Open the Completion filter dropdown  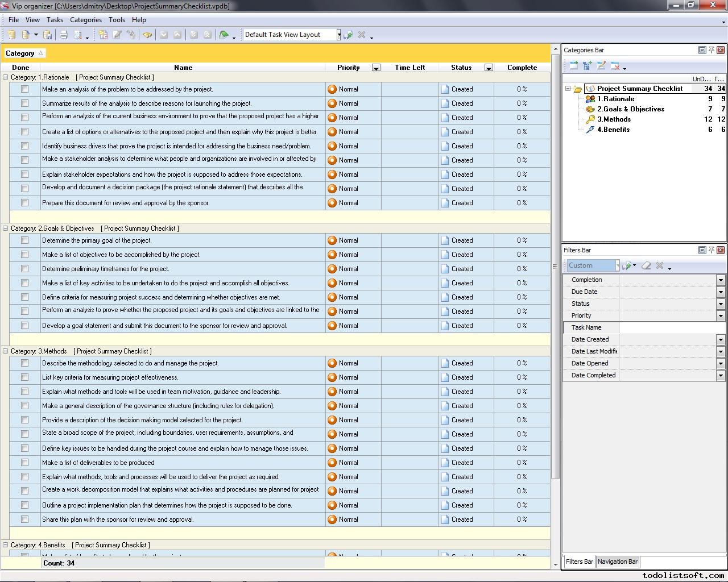pyautogui.click(x=720, y=280)
